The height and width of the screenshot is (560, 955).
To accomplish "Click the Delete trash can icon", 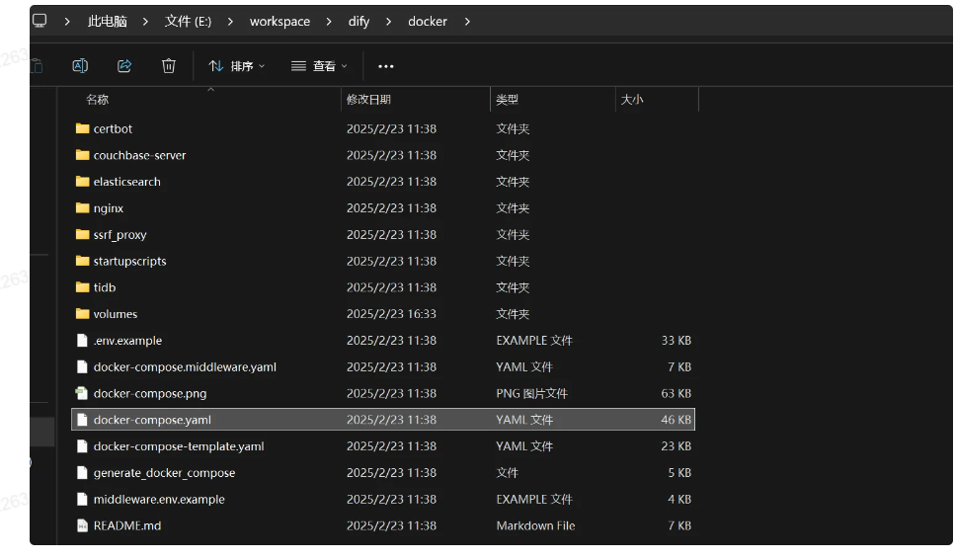I will [x=169, y=66].
